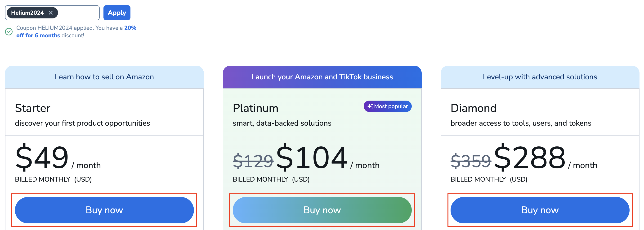Click the Starter plan title
The height and width of the screenshot is (230, 644).
[x=32, y=108]
